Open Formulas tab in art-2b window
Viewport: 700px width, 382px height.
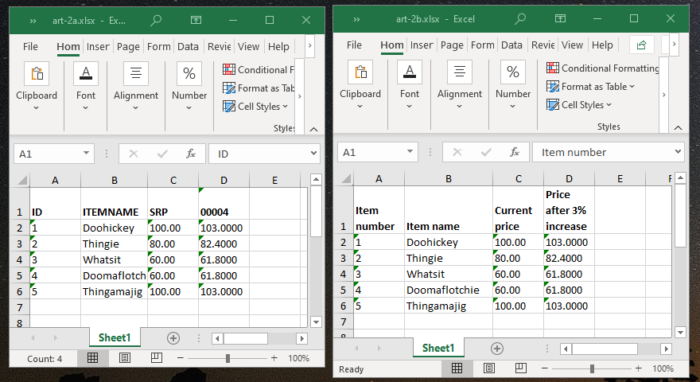pyautogui.click(x=483, y=45)
